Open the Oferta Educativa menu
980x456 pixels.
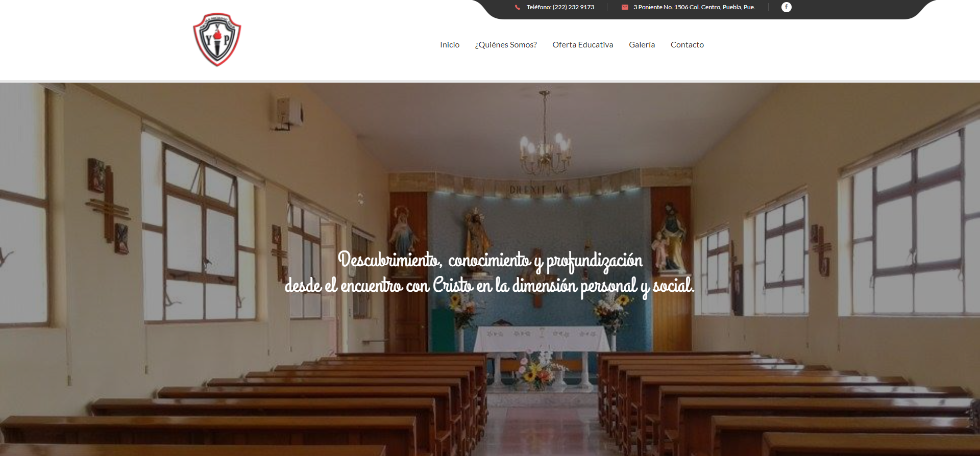[x=582, y=45]
